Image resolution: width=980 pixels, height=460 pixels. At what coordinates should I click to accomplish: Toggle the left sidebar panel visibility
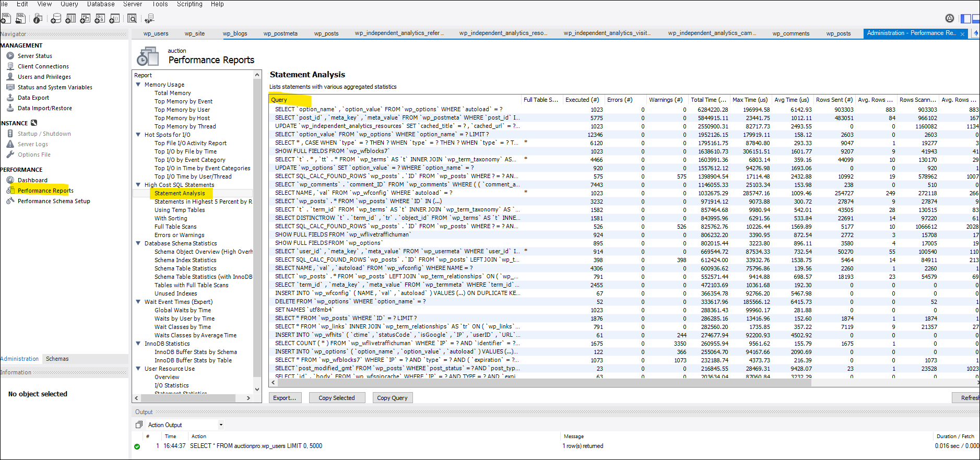pyautogui.click(x=966, y=19)
